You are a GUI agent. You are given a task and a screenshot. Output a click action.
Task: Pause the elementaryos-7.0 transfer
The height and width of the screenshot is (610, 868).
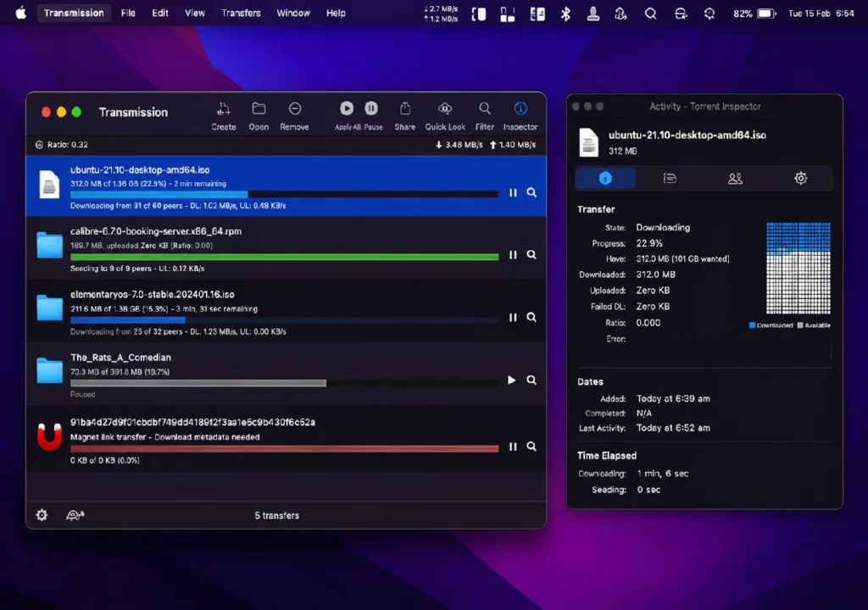[x=513, y=317]
